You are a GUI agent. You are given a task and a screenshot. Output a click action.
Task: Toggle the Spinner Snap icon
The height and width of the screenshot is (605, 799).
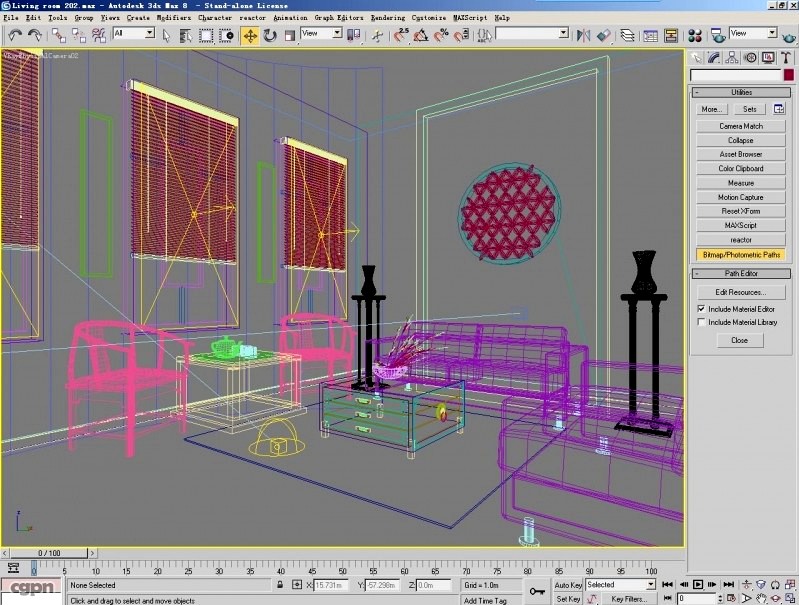(461, 35)
